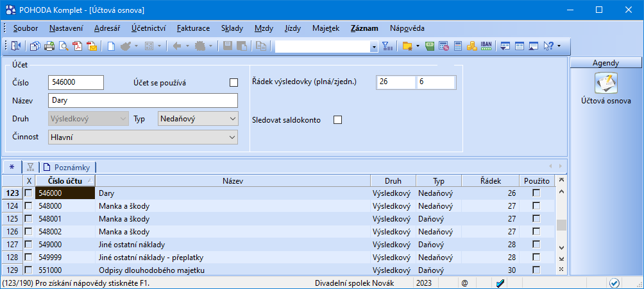Open the Účetnictví menu
The height and width of the screenshot is (289, 644).
(x=149, y=28)
